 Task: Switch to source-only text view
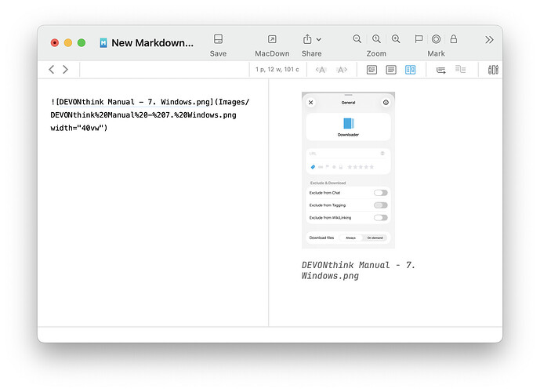click(x=390, y=70)
